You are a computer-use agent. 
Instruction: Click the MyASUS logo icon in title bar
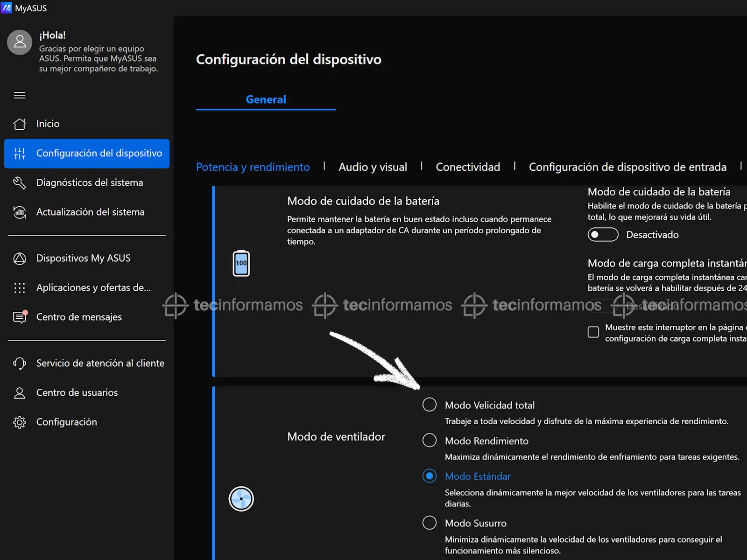6,8
